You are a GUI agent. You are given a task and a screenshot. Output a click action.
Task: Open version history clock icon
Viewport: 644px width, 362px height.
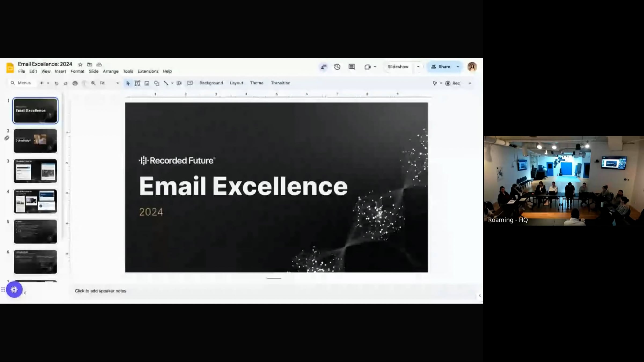tap(337, 67)
